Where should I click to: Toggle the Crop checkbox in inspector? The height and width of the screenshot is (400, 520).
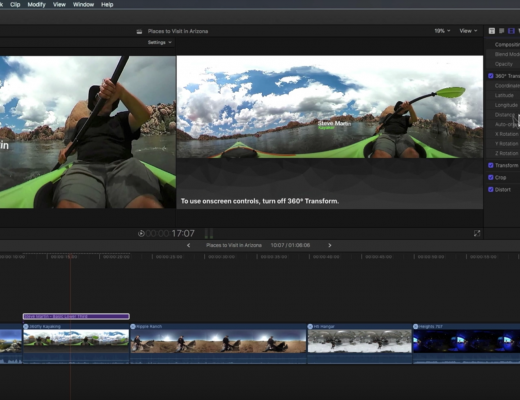point(491,177)
